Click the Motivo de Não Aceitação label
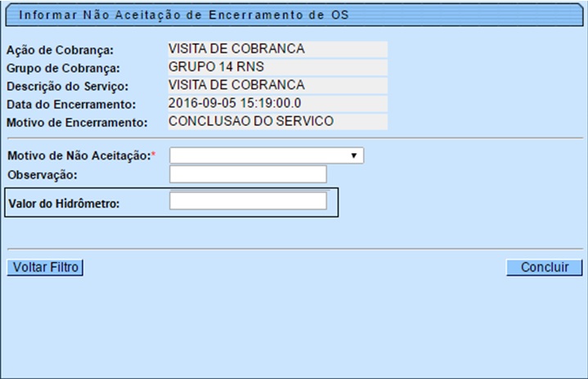Screen dimensions: 588x379 78,156
